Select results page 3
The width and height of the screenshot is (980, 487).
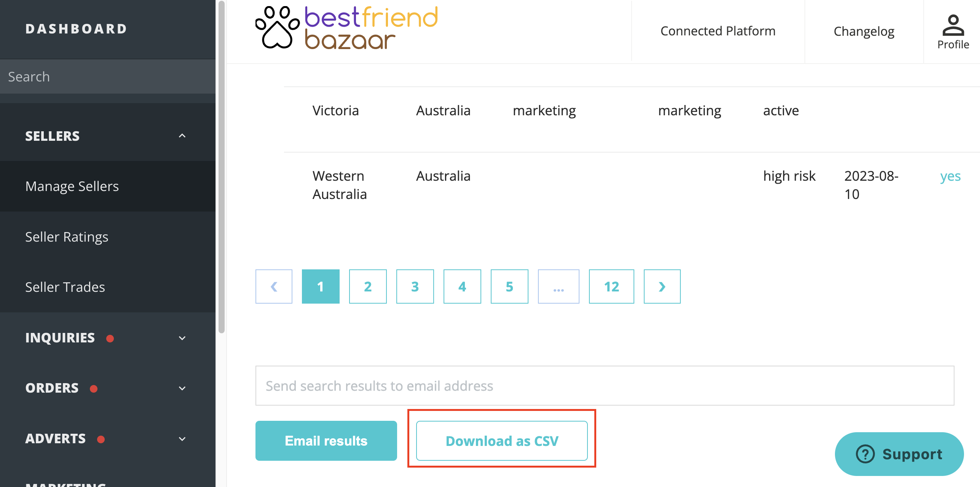[415, 286]
